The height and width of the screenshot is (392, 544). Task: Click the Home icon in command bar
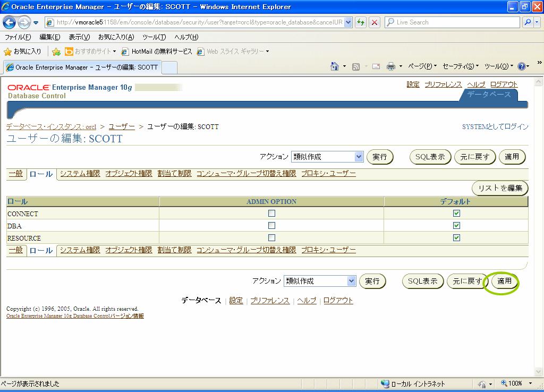point(335,66)
